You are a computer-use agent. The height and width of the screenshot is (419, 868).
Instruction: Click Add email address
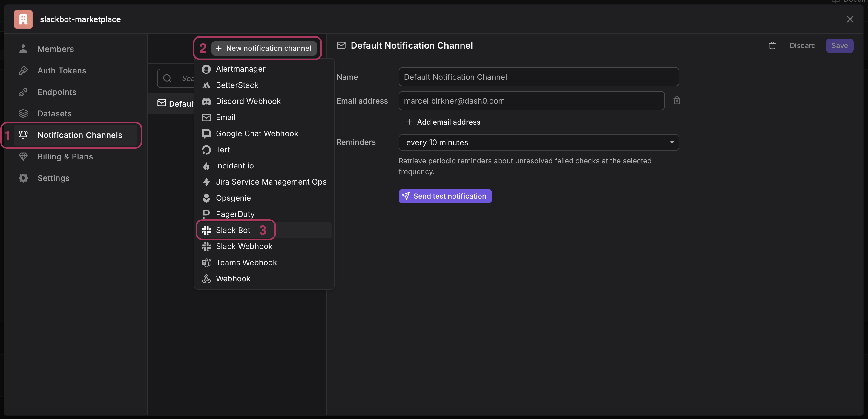click(x=443, y=122)
